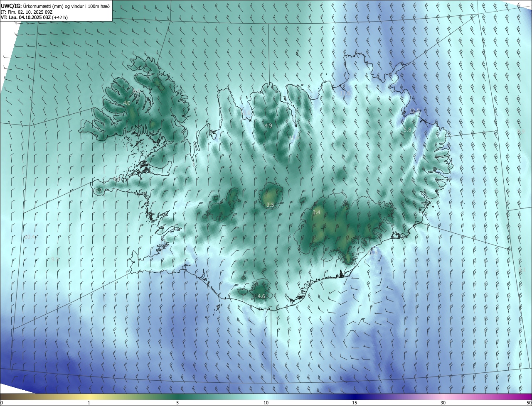Screen dimensions: 532x406
Task: Click the colour scale label '30'
Action: [443, 403]
